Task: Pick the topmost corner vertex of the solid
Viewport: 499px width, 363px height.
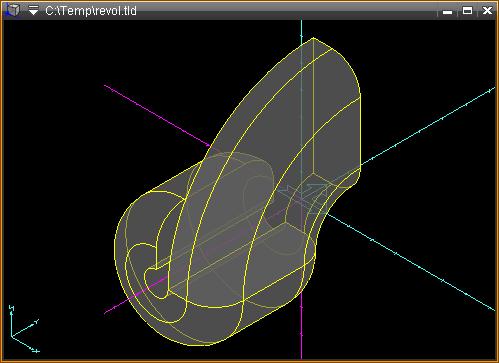Action: coord(313,38)
